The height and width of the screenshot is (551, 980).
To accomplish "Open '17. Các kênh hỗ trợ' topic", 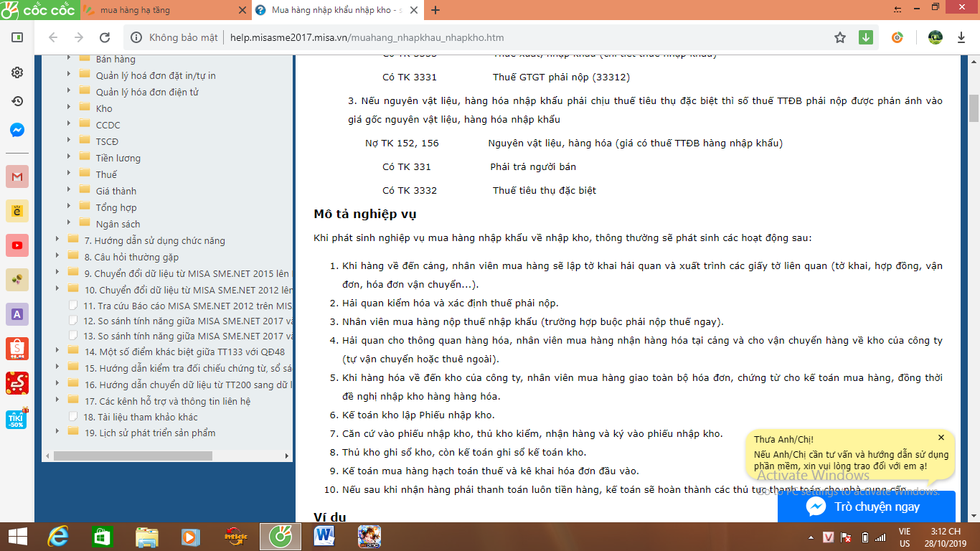I will (168, 401).
